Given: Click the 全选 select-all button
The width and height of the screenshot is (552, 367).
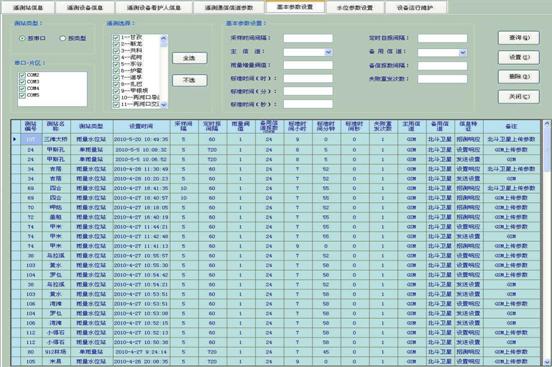Looking at the screenshot, I should pyautogui.click(x=189, y=58).
